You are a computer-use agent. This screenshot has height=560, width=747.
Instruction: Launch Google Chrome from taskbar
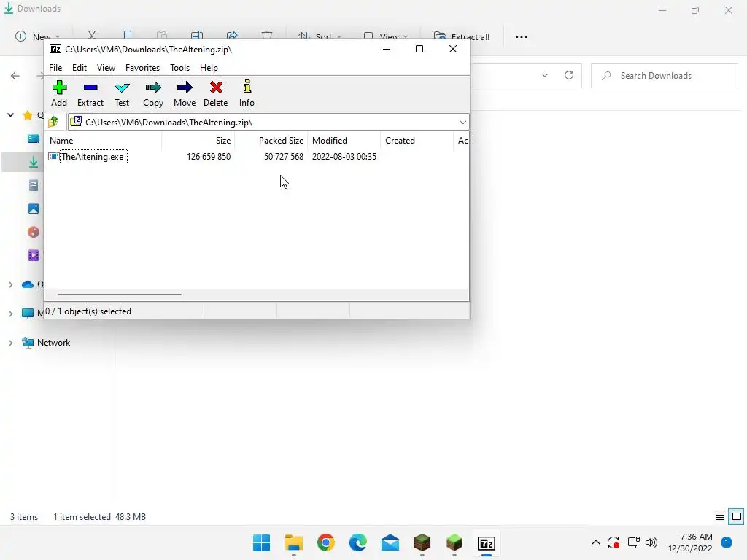326,542
